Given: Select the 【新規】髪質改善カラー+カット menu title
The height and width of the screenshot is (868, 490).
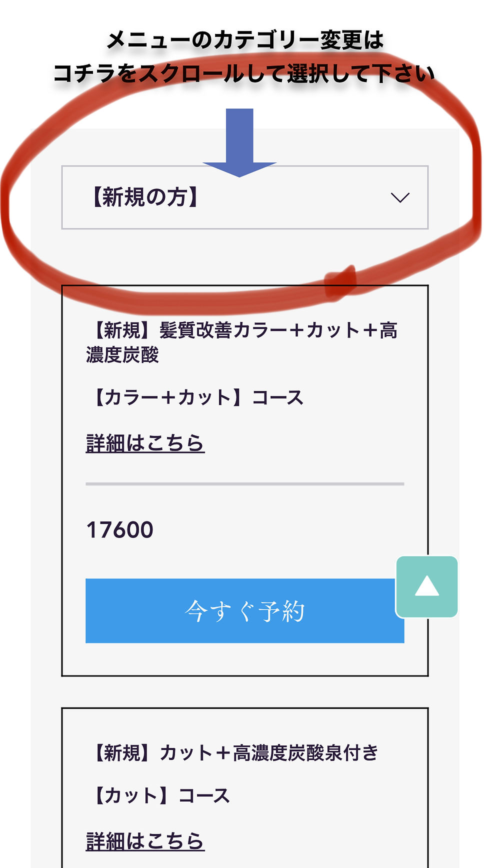Looking at the screenshot, I should (x=242, y=342).
